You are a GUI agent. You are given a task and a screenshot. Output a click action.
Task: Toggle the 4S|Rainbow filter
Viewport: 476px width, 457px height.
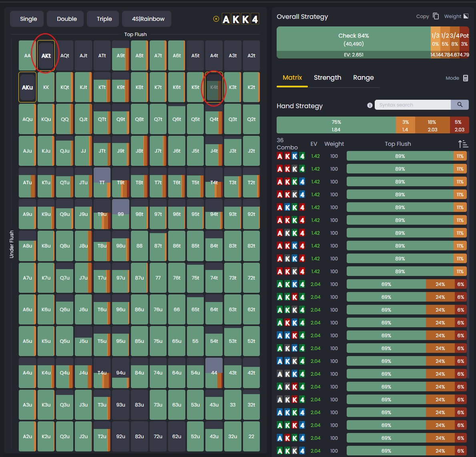tap(147, 19)
